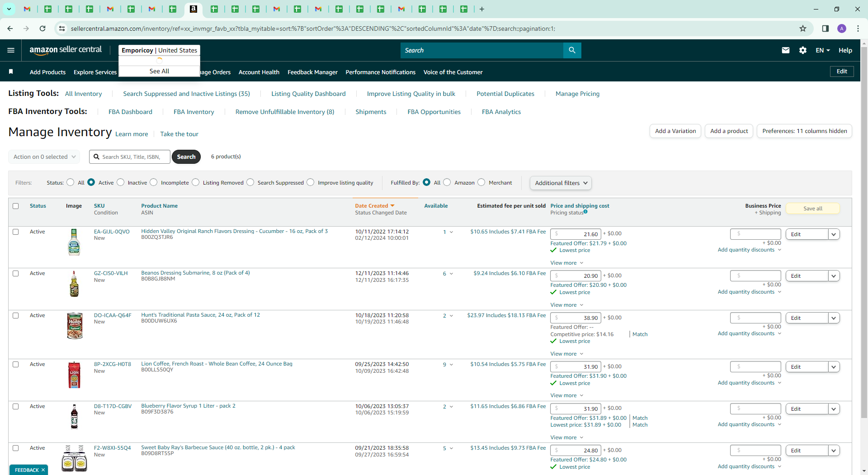Expand quantity discounts for Blueberry Syrup row
The width and height of the screenshot is (868, 475).
pyautogui.click(x=749, y=424)
